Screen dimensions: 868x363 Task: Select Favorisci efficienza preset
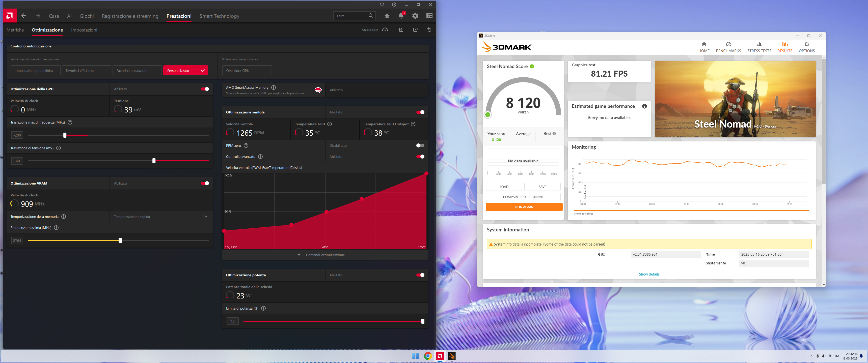86,70
